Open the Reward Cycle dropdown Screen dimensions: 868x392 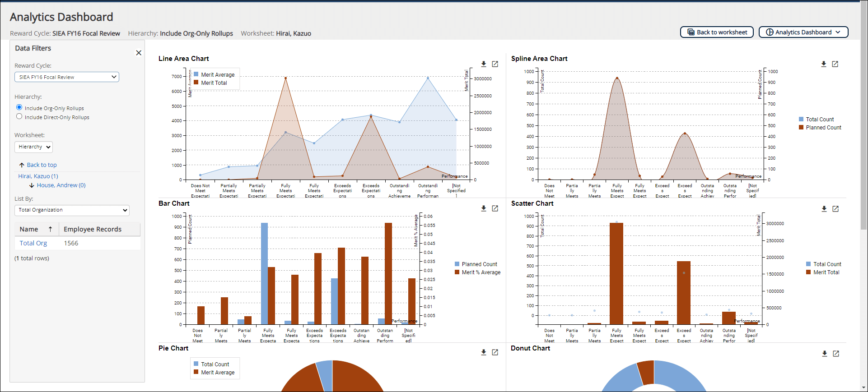pos(67,77)
